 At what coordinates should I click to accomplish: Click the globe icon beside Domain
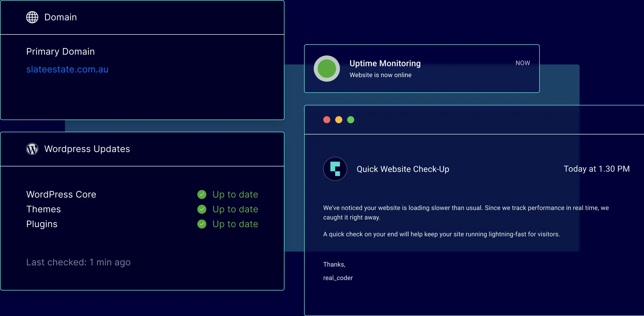32,17
